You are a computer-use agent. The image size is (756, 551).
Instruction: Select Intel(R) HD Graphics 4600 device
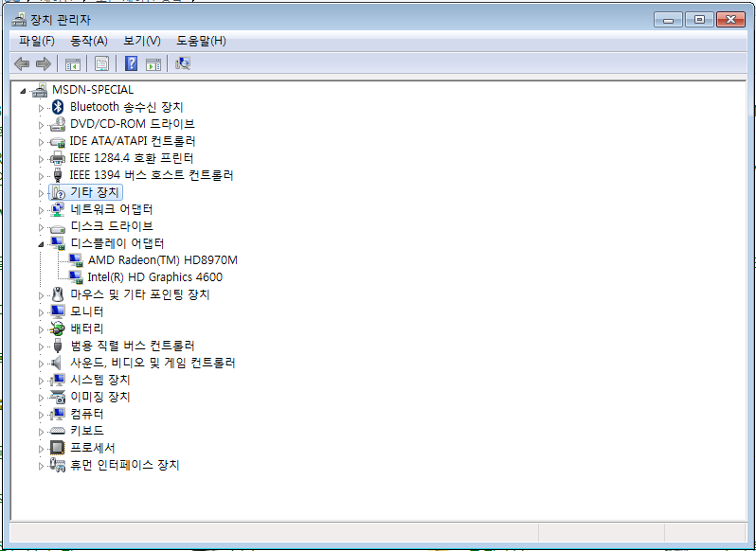pos(154,277)
